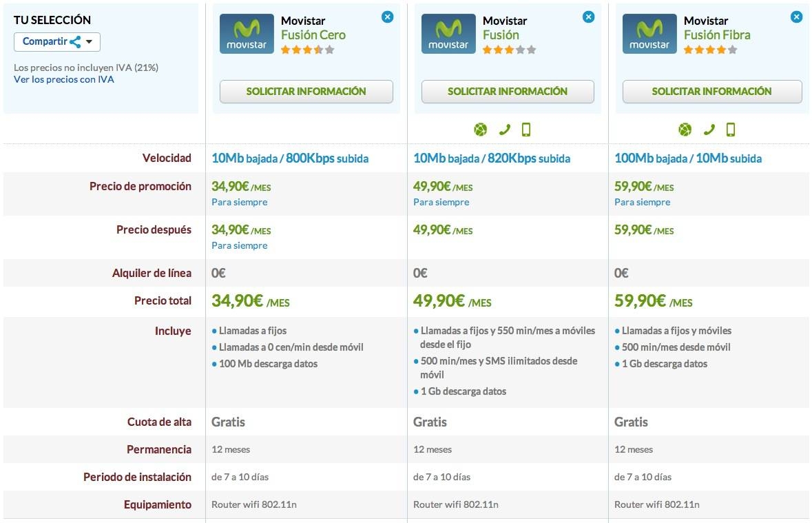
Task: Click total price 49,90€ /MES
Action: (x=452, y=301)
